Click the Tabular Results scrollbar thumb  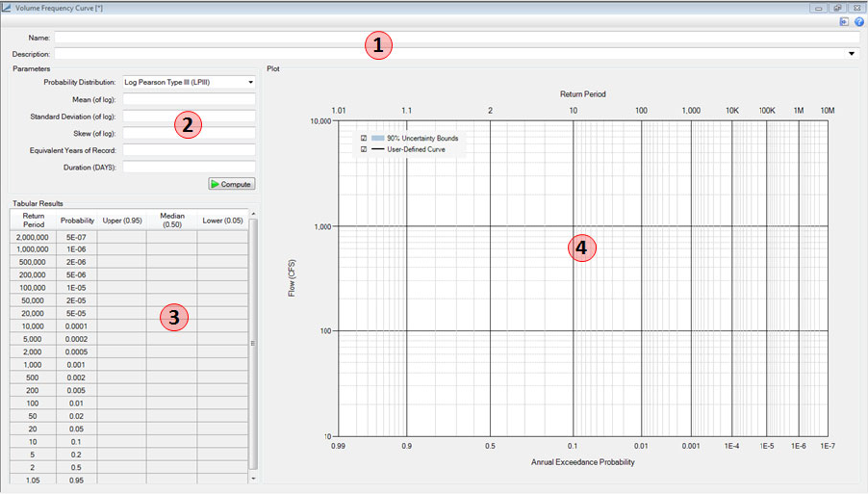tap(253, 344)
